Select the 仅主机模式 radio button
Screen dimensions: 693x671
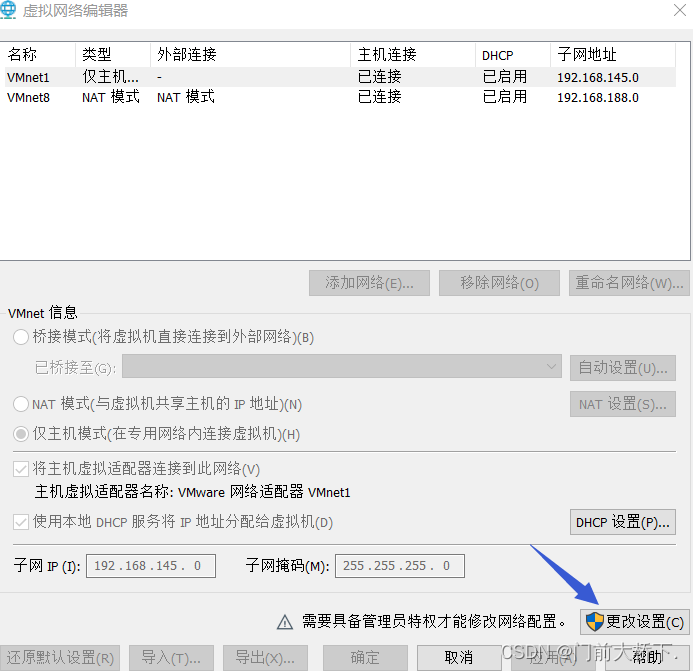21,434
